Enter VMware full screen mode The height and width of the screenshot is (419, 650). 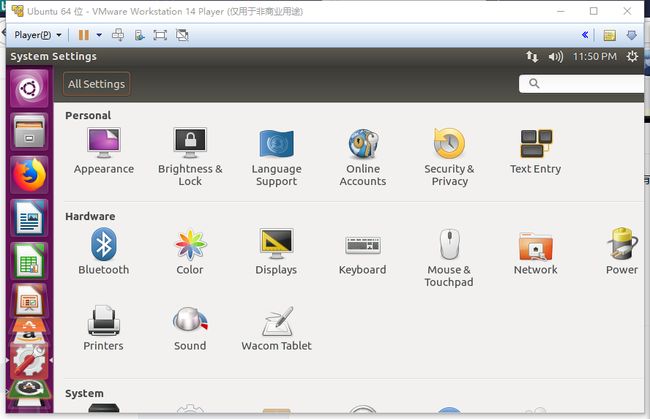coord(160,35)
